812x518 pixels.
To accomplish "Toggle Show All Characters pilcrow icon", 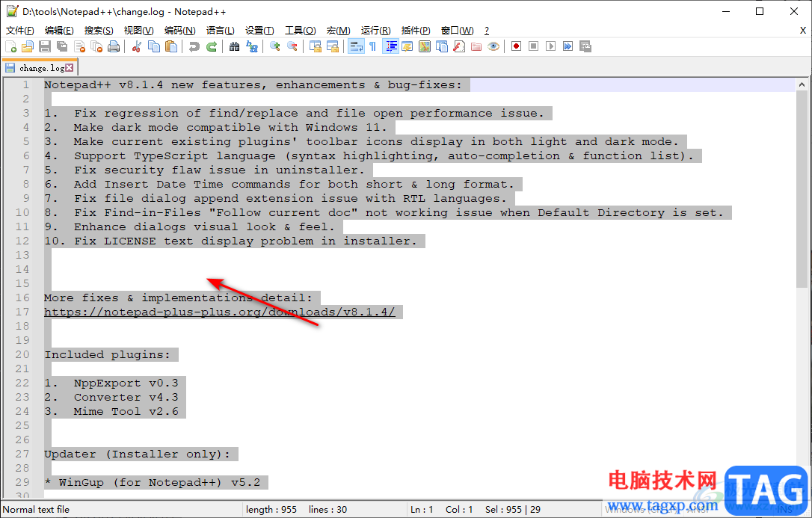I will (x=373, y=46).
